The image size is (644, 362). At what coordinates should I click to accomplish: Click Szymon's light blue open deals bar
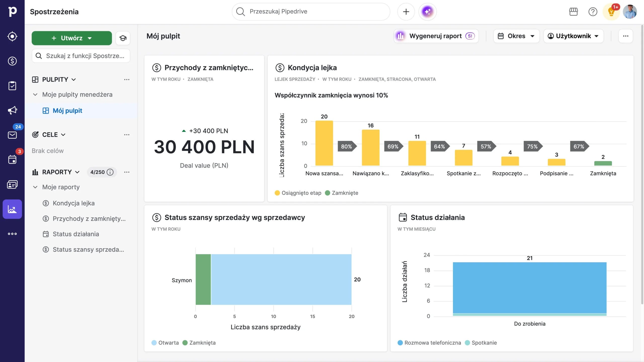281,279
